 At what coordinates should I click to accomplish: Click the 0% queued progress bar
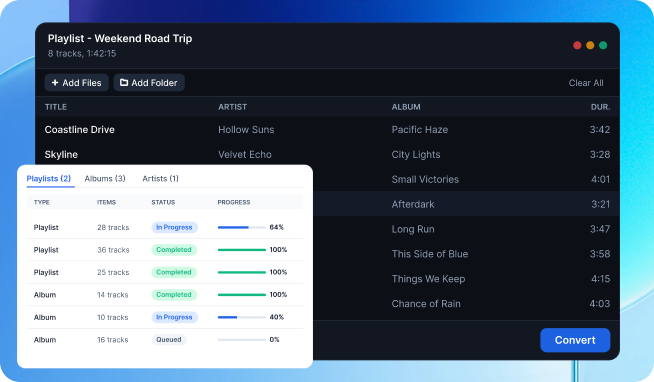[x=242, y=340]
